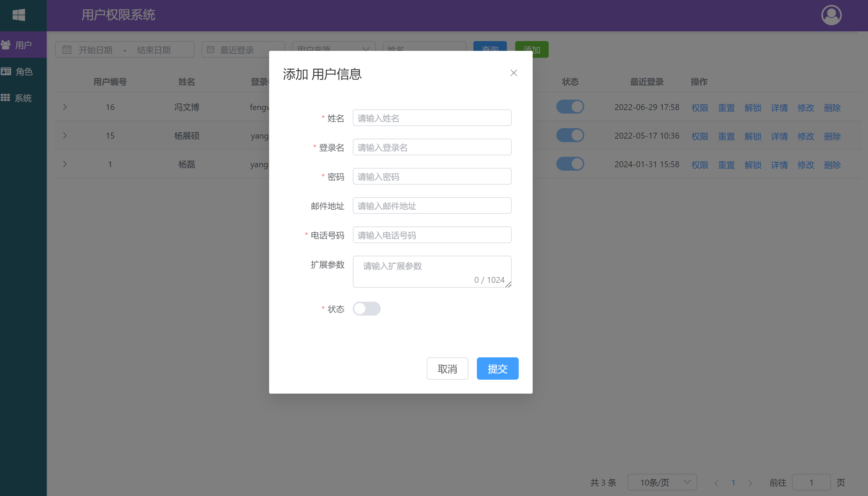This screenshot has height=496, width=868.
Task: Click 重置 for user 杨展硕
Action: click(x=726, y=136)
